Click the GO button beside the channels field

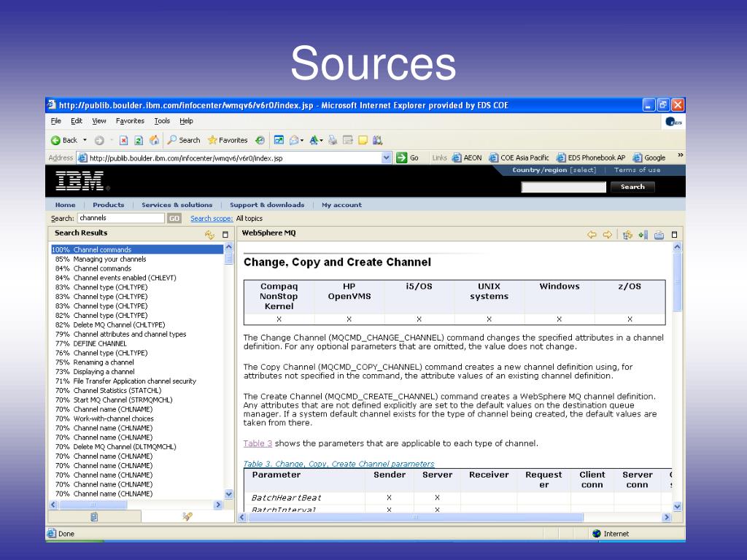coord(174,218)
